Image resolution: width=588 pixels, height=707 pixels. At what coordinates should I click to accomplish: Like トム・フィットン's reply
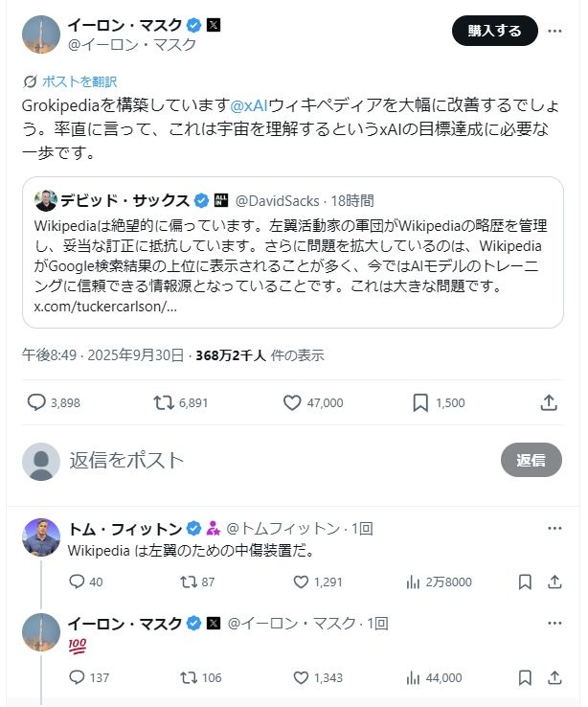click(x=301, y=582)
